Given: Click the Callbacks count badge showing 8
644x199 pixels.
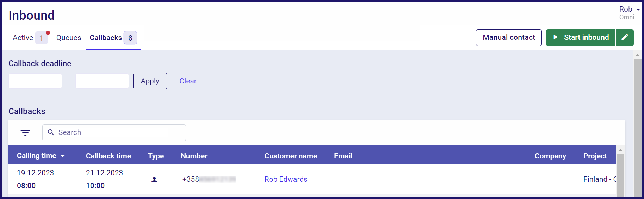Looking at the screenshot, I should click(x=130, y=38).
